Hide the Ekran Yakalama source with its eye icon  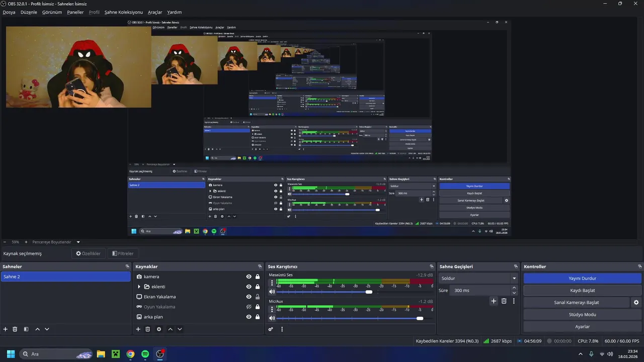[249, 297]
